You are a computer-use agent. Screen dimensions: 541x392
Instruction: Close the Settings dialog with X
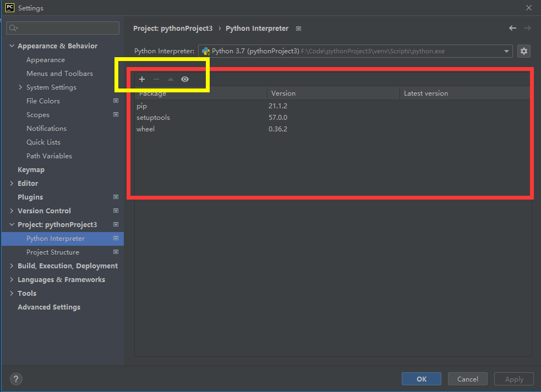(528, 8)
